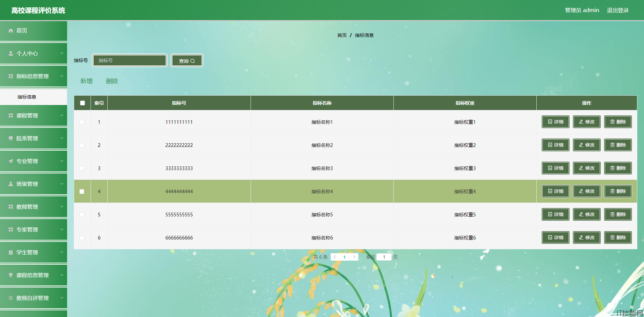The width and height of the screenshot is (644, 317).
Task: Expand the 专家管理 menu chevron
Action: click(62, 229)
